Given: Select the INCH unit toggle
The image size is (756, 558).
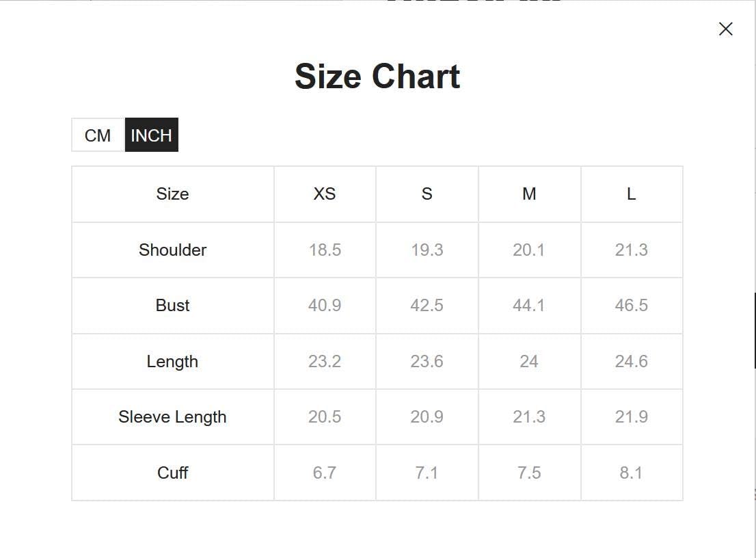Looking at the screenshot, I should click(151, 135).
